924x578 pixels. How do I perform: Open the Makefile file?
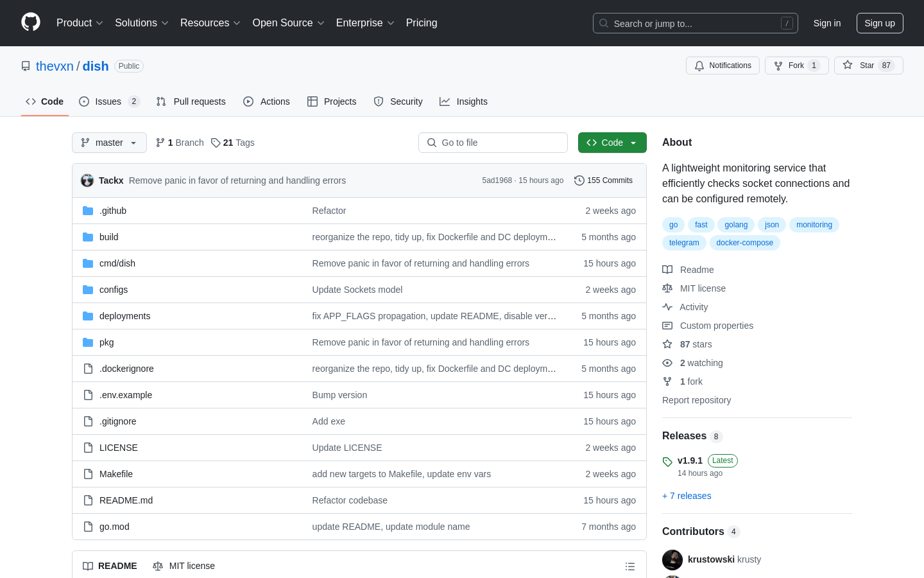tap(116, 474)
